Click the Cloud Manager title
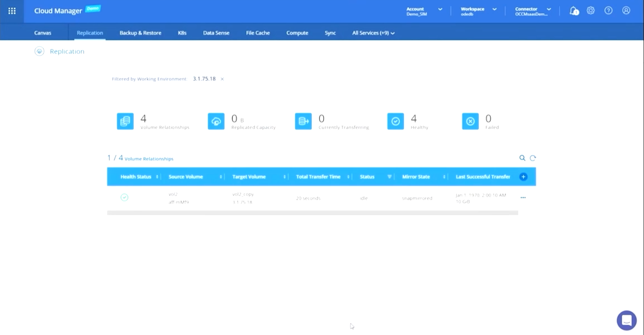This screenshot has width=644, height=335. [58, 11]
